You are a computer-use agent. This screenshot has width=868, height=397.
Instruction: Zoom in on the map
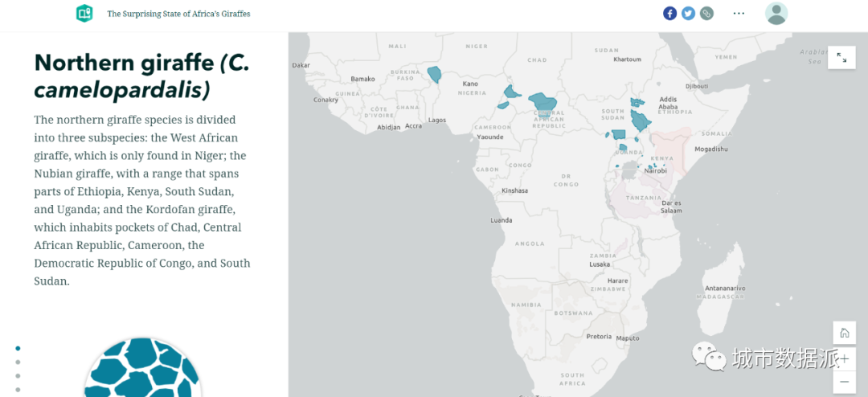844,358
